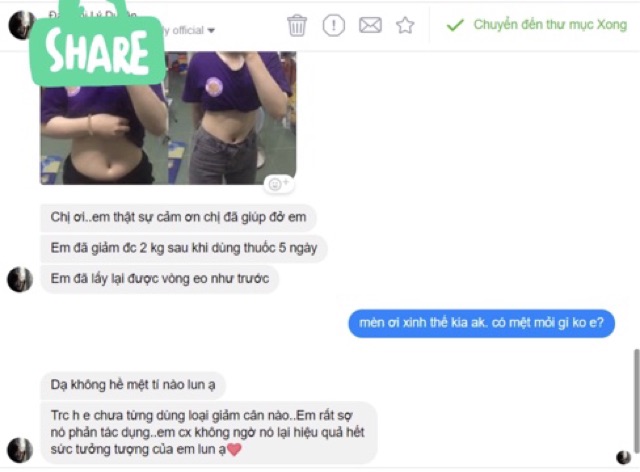Open sender avatar in the header
This screenshot has height=472, width=640.
pos(19,25)
